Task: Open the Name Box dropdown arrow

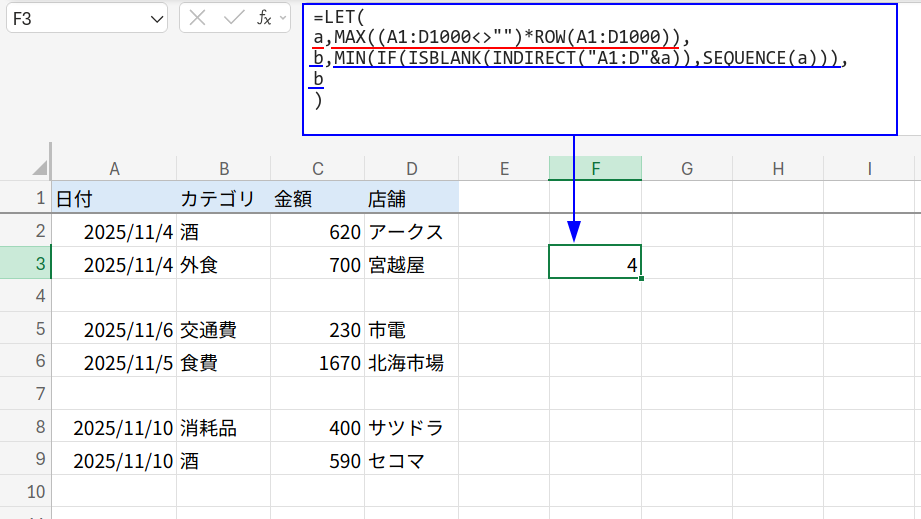Action: pos(156,19)
